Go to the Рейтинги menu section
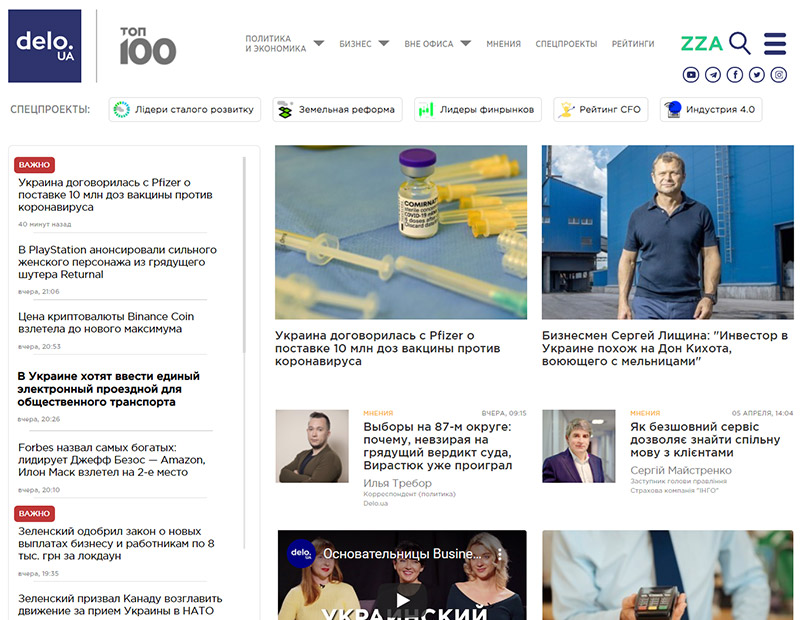800x620 pixels. click(633, 44)
